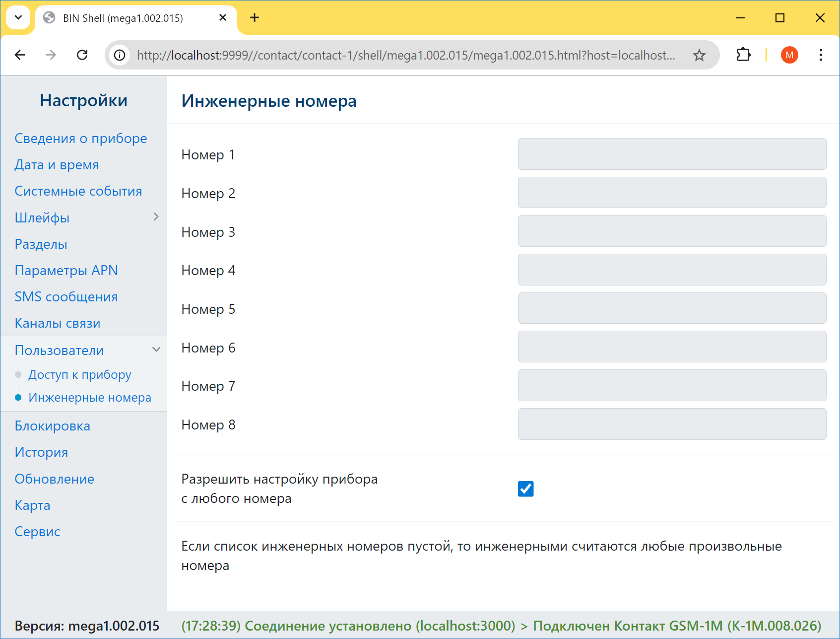Open the profile avatar M menu
Image resolution: width=840 pixels, height=639 pixels.
[789, 55]
